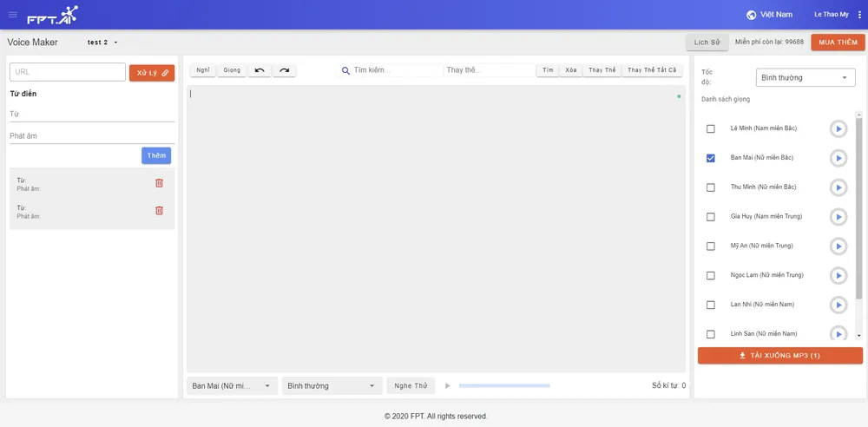The image size is (868, 427).
Task: Enable the Gia Huy (Nam miền Trung) checkbox
Action: (711, 217)
